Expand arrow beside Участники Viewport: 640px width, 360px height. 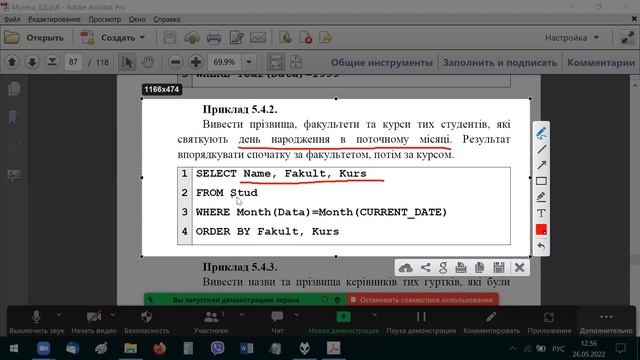coord(242,315)
